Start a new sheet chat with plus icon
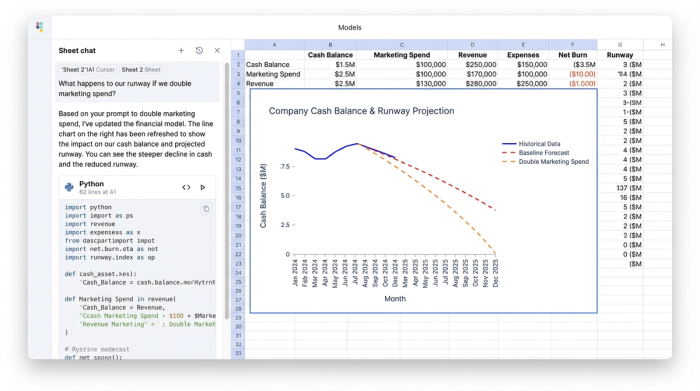The image size is (700, 391). coord(181,50)
